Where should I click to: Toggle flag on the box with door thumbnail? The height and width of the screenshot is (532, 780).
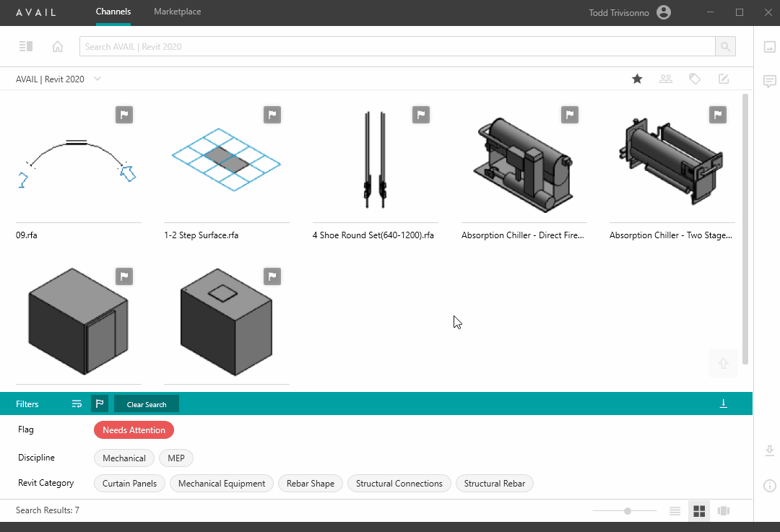[124, 276]
